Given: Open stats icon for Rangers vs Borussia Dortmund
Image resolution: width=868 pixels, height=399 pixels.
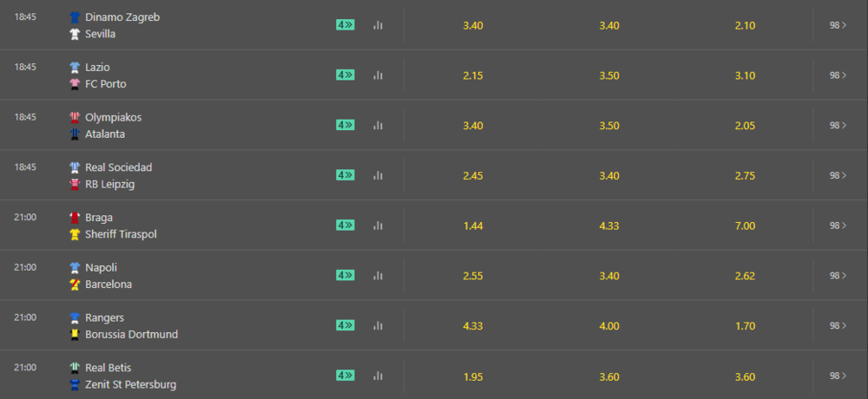Looking at the screenshot, I should pyautogui.click(x=378, y=325).
